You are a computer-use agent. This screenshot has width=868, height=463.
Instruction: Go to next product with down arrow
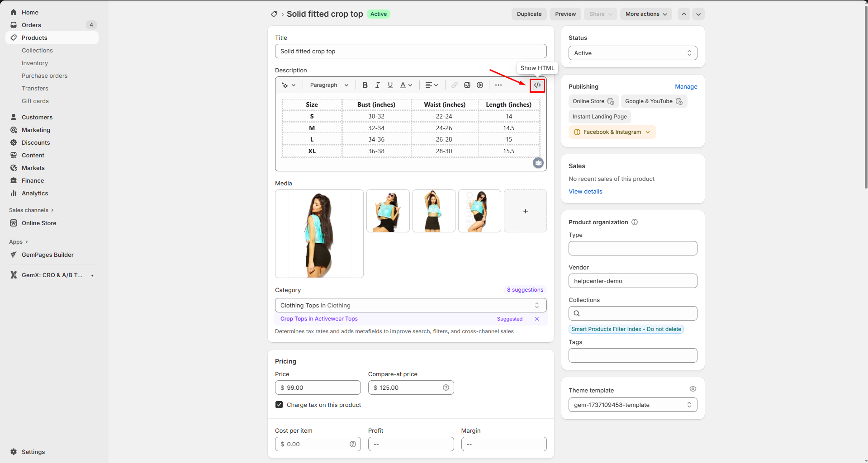coord(698,14)
